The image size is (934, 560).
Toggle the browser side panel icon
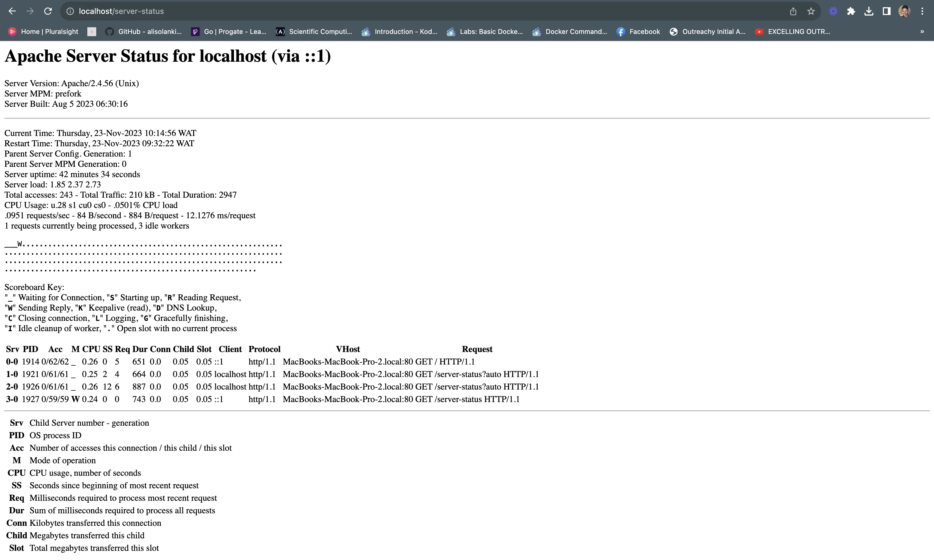pyautogui.click(x=886, y=11)
